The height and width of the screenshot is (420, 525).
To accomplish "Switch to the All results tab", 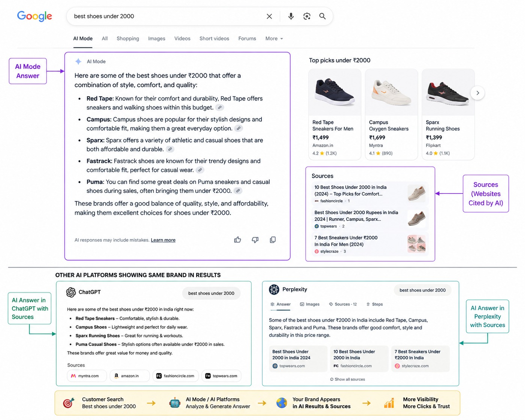I will [x=104, y=39].
